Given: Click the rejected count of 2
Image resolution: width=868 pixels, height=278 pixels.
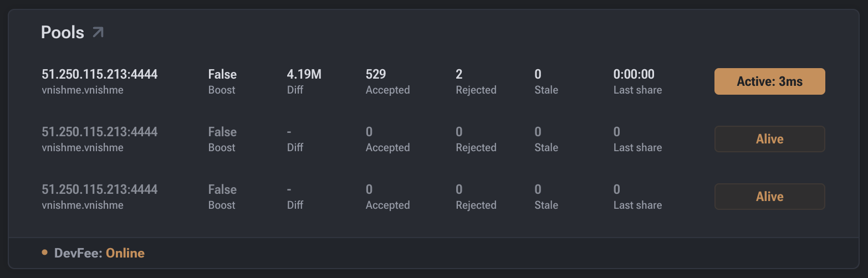Looking at the screenshot, I should point(459,74).
